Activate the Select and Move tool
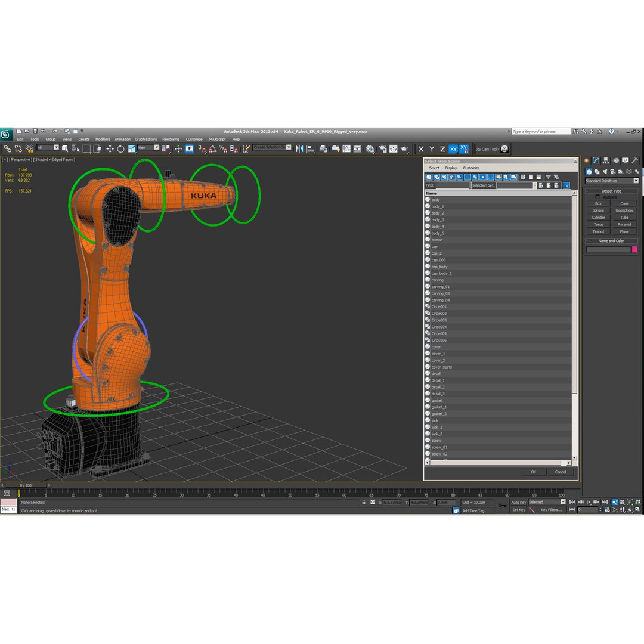 coord(110,149)
